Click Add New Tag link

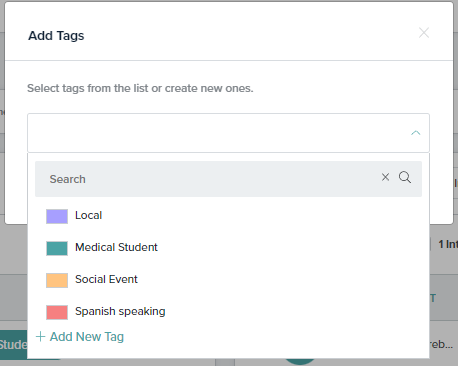point(87,337)
